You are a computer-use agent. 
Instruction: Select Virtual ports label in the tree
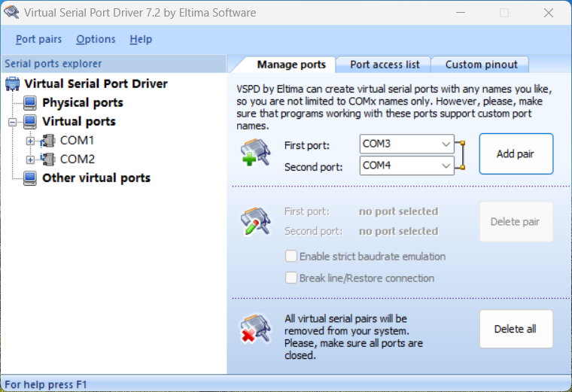[79, 122]
